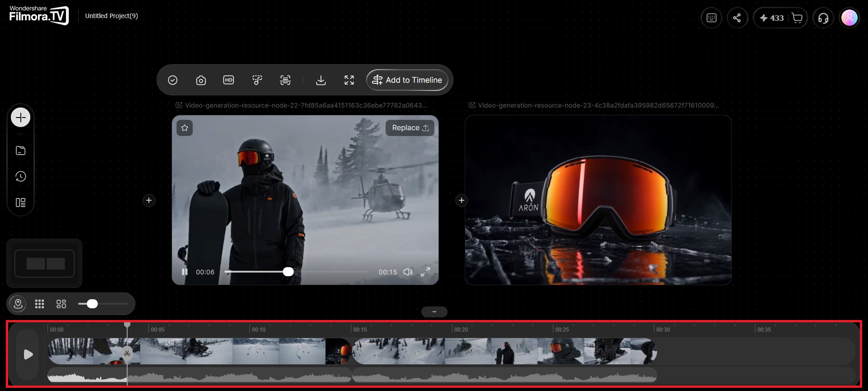Viewport: 868px width, 391px height.
Task: Click the HD upscale icon
Action: [x=229, y=80]
